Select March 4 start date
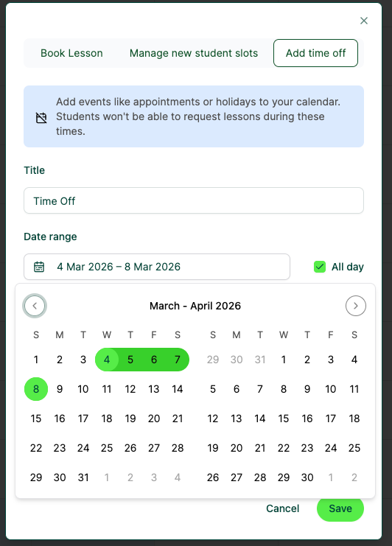This screenshot has height=546, width=392. [x=107, y=360]
